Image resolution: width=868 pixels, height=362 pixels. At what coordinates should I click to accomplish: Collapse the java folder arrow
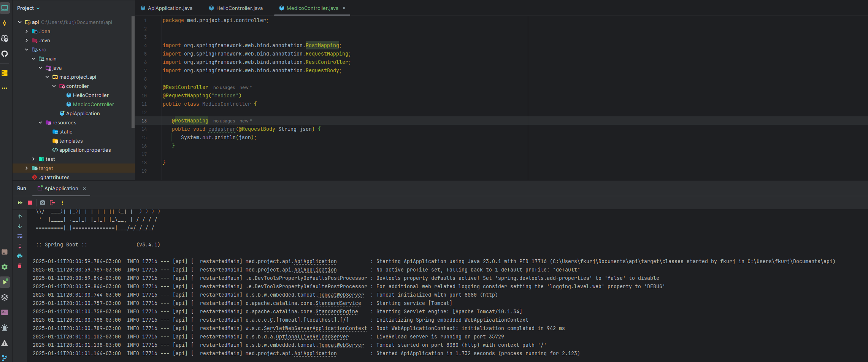point(40,68)
